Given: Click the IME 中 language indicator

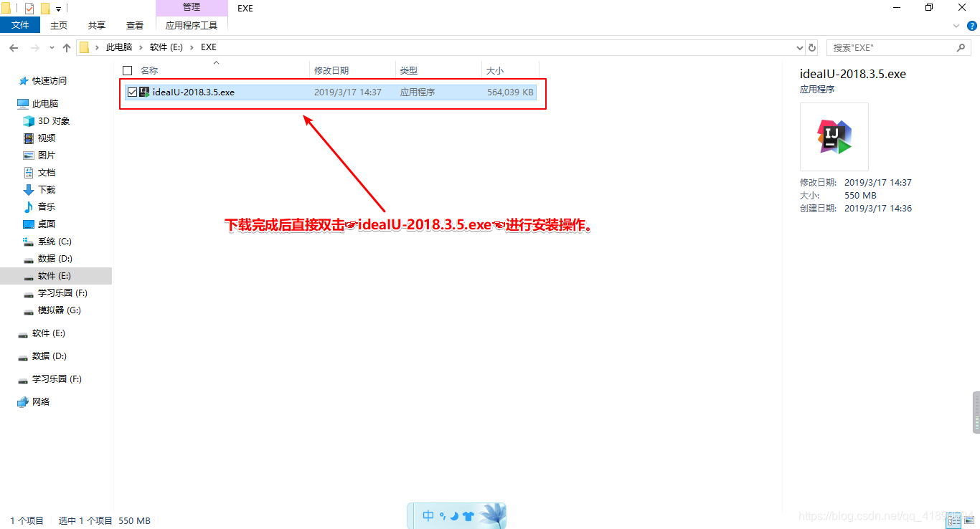Looking at the screenshot, I should (x=428, y=515).
